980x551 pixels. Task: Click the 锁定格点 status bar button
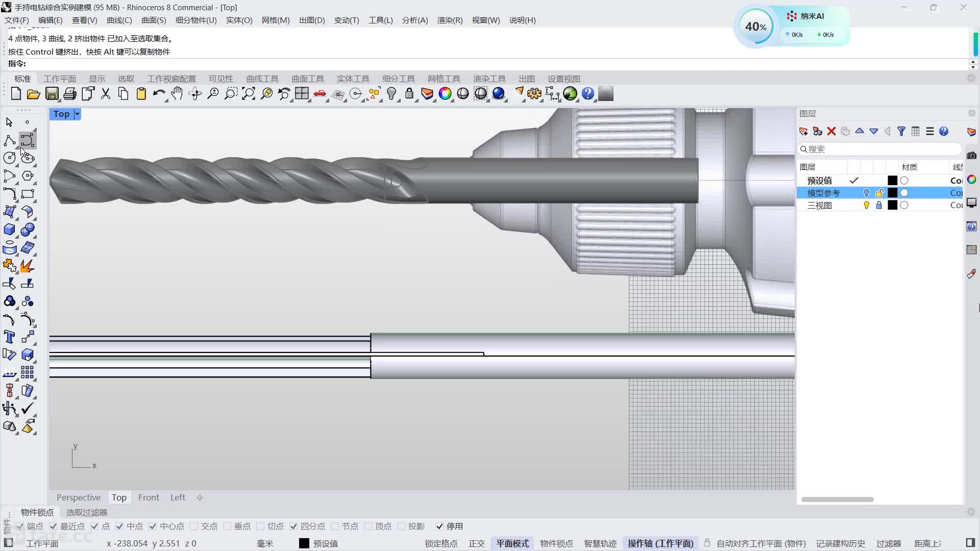pyautogui.click(x=441, y=543)
